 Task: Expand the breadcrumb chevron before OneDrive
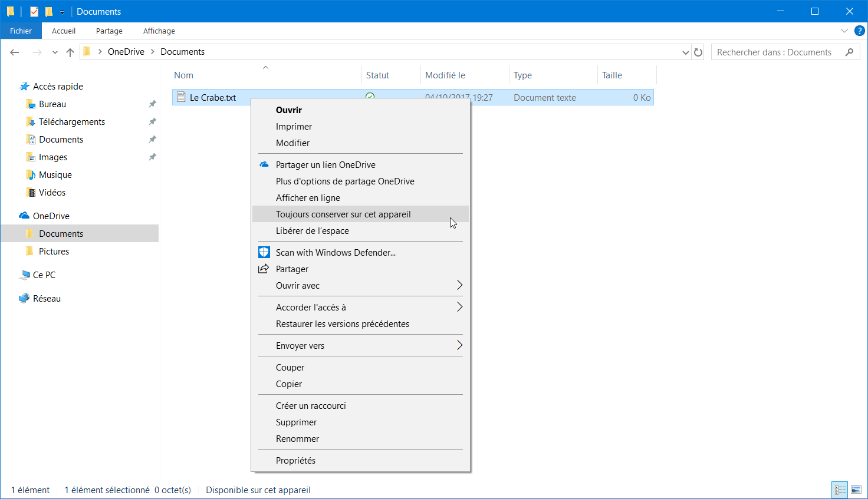pyautogui.click(x=100, y=52)
